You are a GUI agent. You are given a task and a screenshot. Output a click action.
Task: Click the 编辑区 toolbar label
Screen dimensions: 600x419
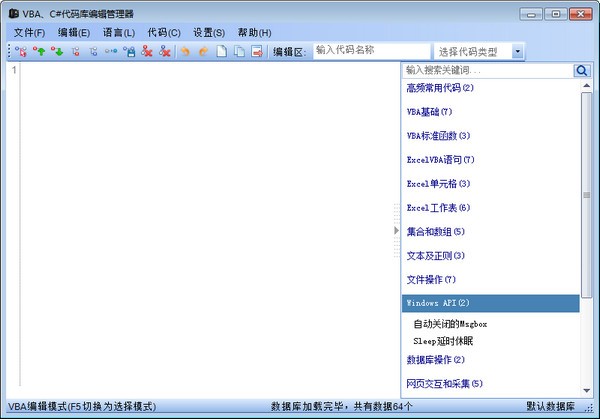290,52
